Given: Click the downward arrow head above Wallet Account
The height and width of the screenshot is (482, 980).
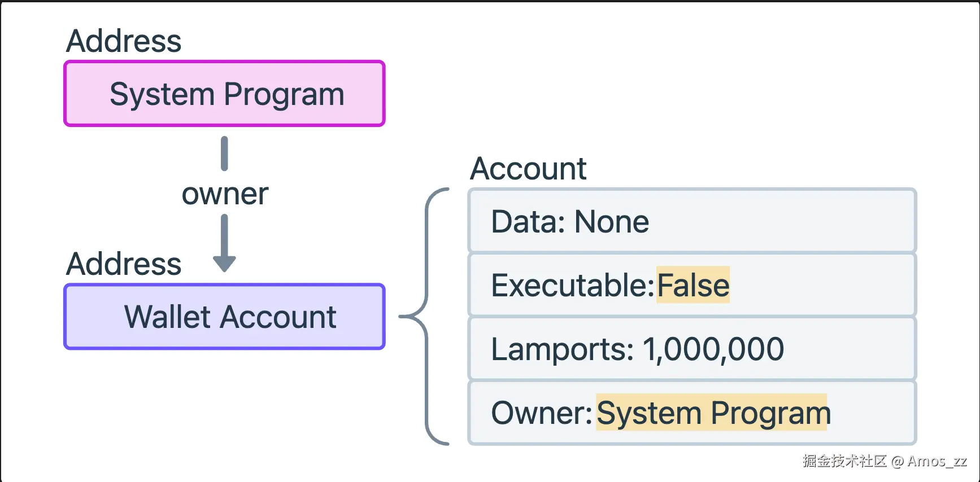Looking at the screenshot, I should pos(224,263).
